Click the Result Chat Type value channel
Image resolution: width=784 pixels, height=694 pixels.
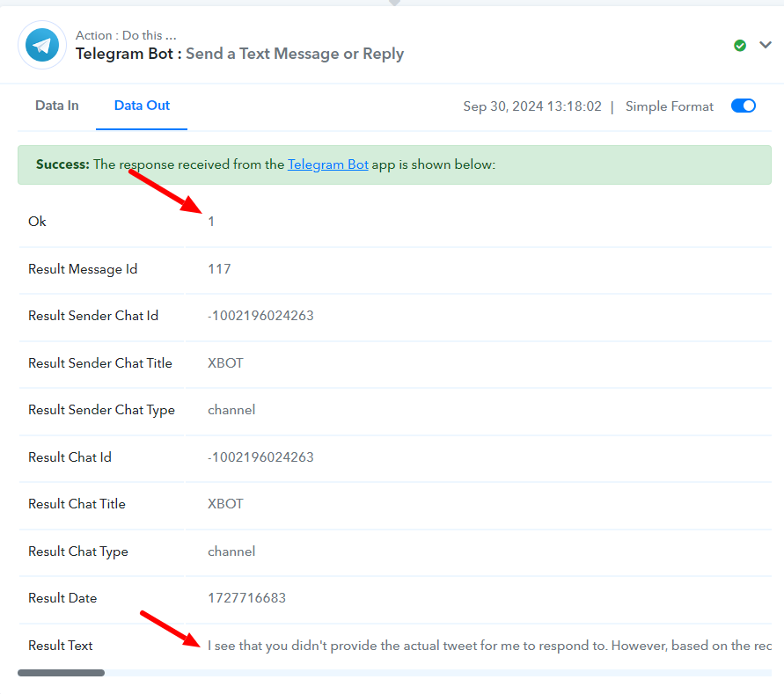pyautogui.click(x=231, y=552)
